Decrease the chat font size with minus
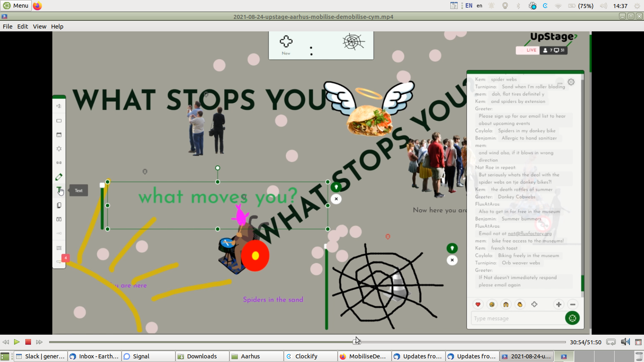Image resolution: width=644 pixels, height=362 pixels. click(x=573, y=304)
